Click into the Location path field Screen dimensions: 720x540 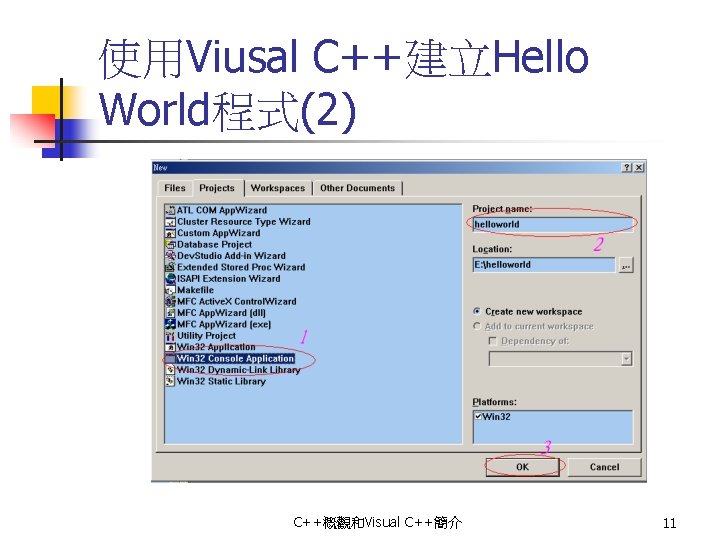point(544,264)
